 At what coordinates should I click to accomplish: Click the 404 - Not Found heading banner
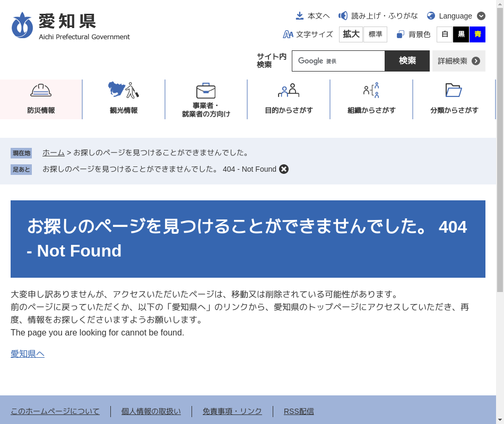[248, 239]
